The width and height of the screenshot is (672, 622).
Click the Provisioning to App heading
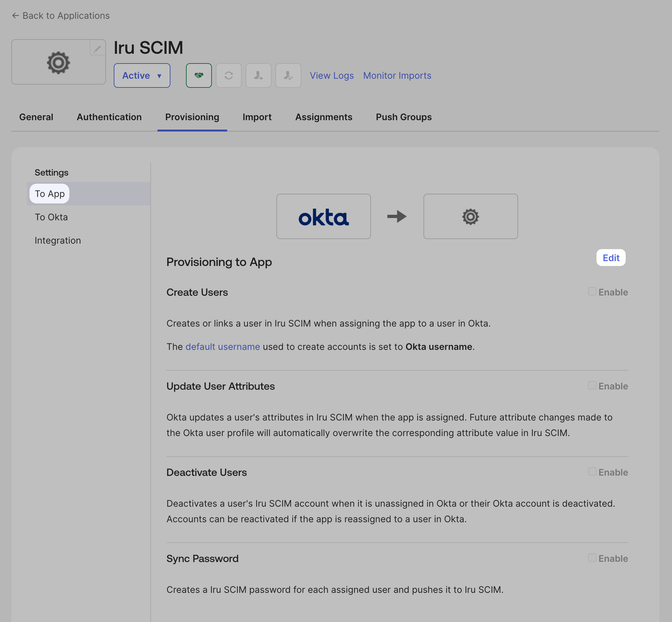(219, 262)
